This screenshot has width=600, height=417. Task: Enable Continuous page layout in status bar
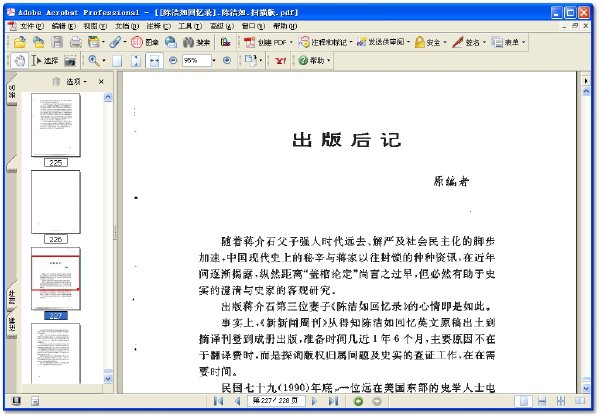coord(542,401)
